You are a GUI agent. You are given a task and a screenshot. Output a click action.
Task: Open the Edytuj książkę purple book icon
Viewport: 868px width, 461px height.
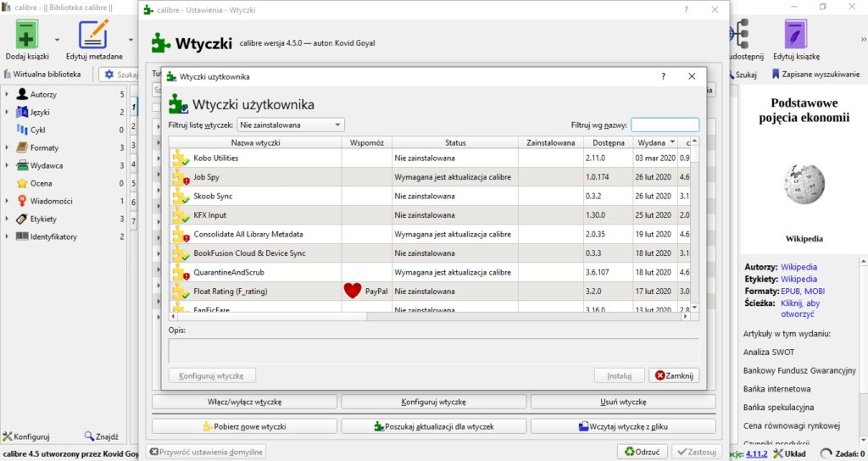[x=795, y=34]
